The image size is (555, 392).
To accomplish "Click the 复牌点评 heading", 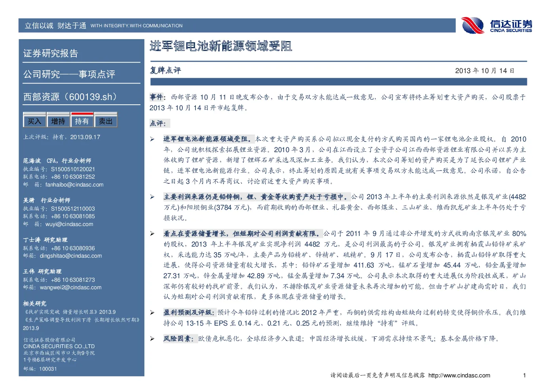I will pos(165,70).
